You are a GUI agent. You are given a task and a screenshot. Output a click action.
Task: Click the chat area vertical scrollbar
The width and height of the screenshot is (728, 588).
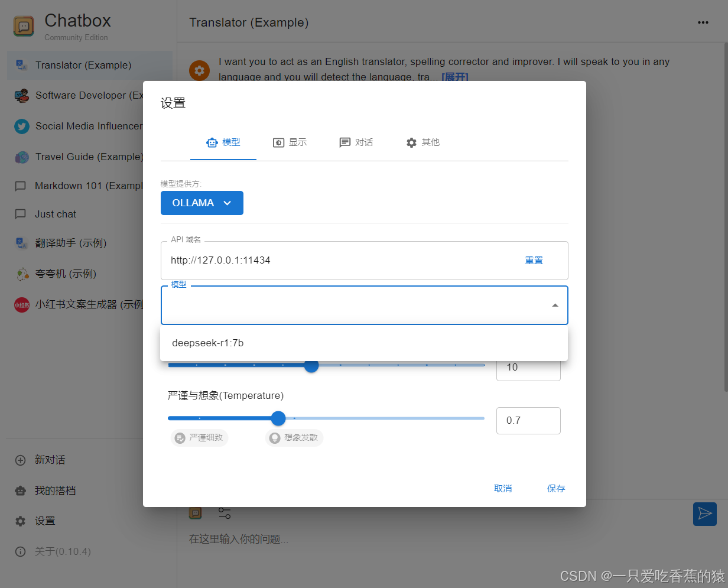coord(725,216)
